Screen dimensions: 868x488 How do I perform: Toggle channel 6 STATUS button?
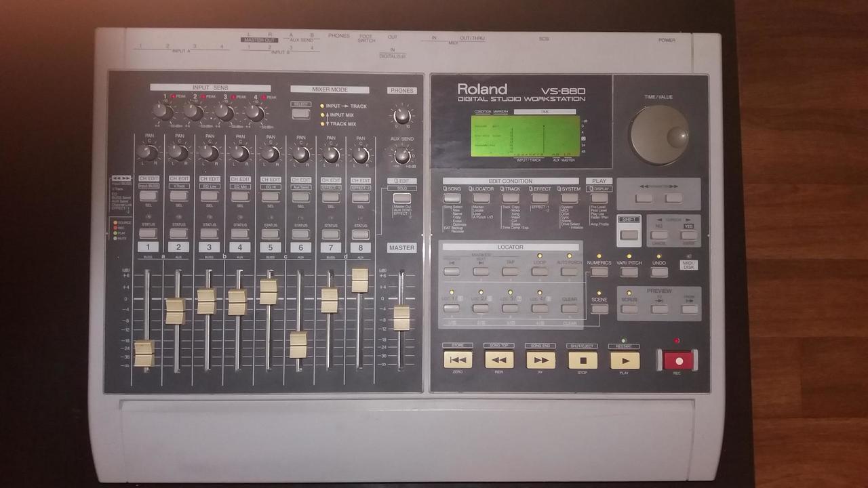tap(300, 233)
